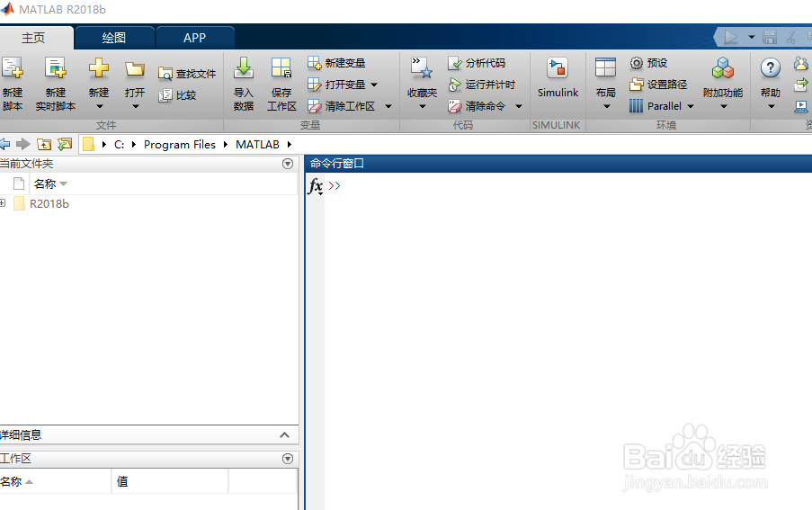812x510 pixels.
Task: Go forward with the gray right arrow
Action: coord(23,144)
